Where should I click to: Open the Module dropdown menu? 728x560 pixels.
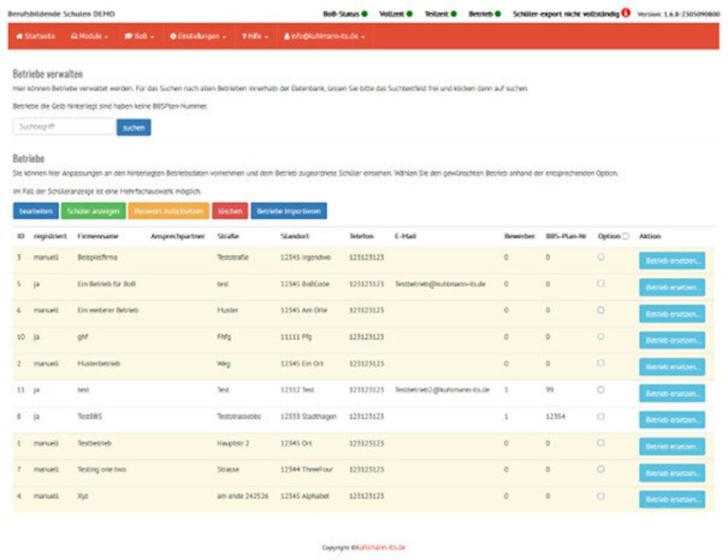click(x=90, y=36)
